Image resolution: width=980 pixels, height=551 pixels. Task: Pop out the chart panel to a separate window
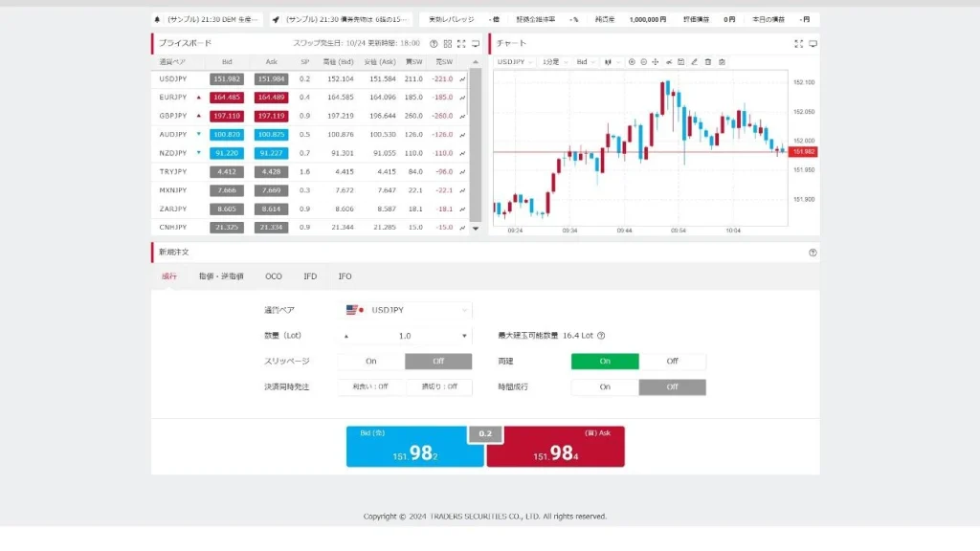tap(813, 44)
